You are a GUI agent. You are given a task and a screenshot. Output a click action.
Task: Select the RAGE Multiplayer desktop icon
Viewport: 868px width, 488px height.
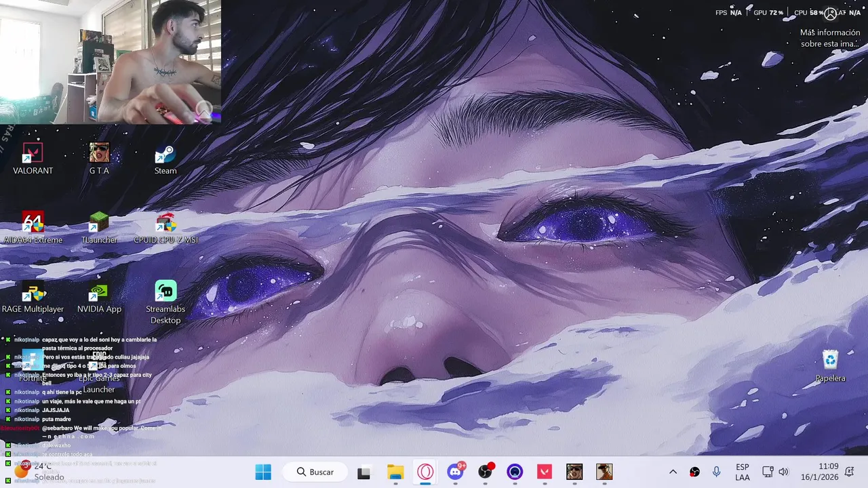[33, 297]
